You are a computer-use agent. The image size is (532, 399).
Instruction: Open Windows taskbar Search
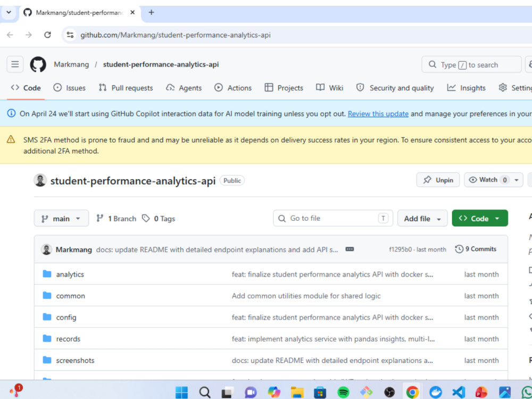click(x=205, y=392)
